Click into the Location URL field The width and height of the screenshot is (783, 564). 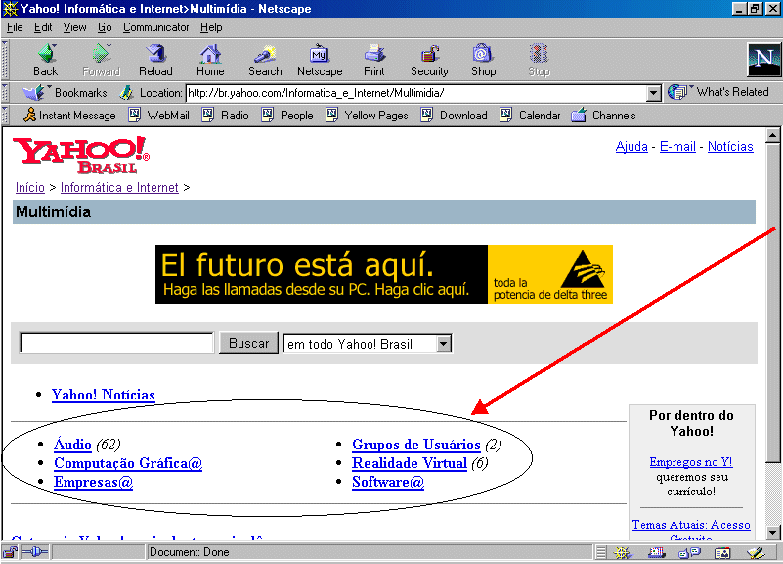417,93
